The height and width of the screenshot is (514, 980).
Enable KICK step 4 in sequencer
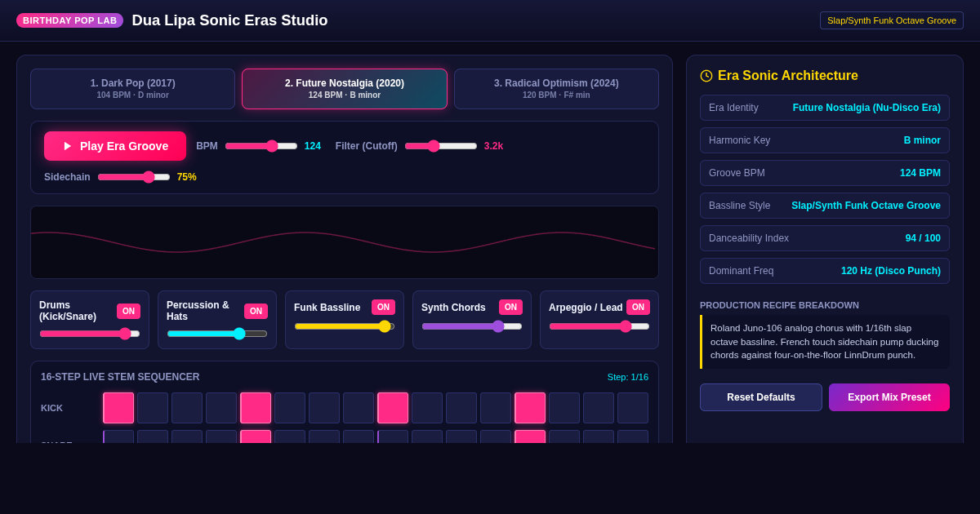coord(221,408)
